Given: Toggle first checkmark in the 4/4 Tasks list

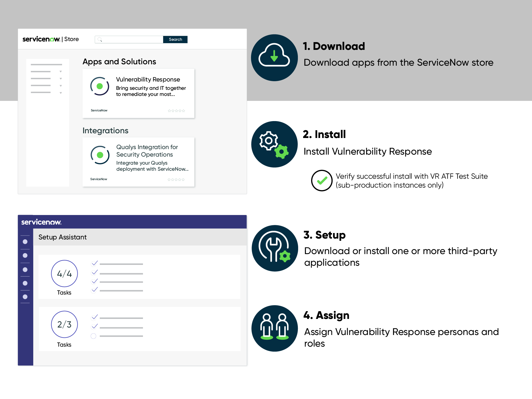Looking at the screenshot, I should (94, 263).
